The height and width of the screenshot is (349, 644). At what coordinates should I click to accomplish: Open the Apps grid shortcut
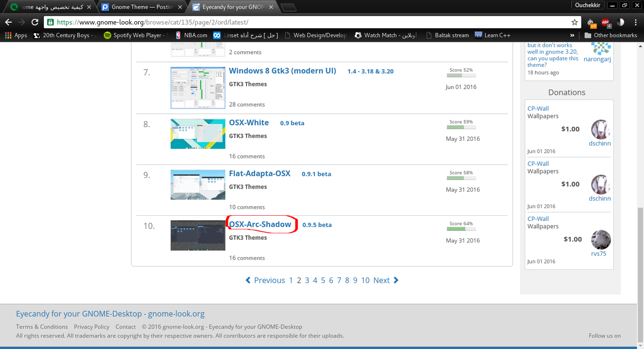[x=16, y=35]
